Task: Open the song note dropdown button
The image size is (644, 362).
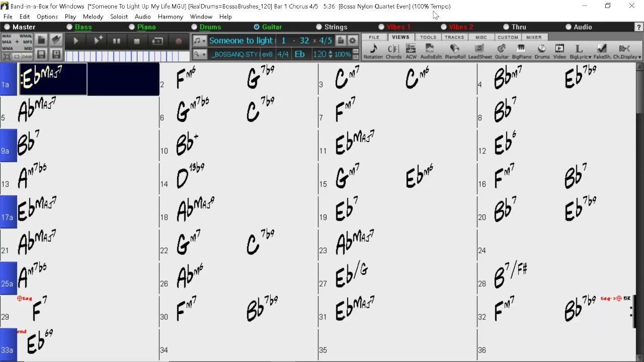Action: (x=200, y=41)
